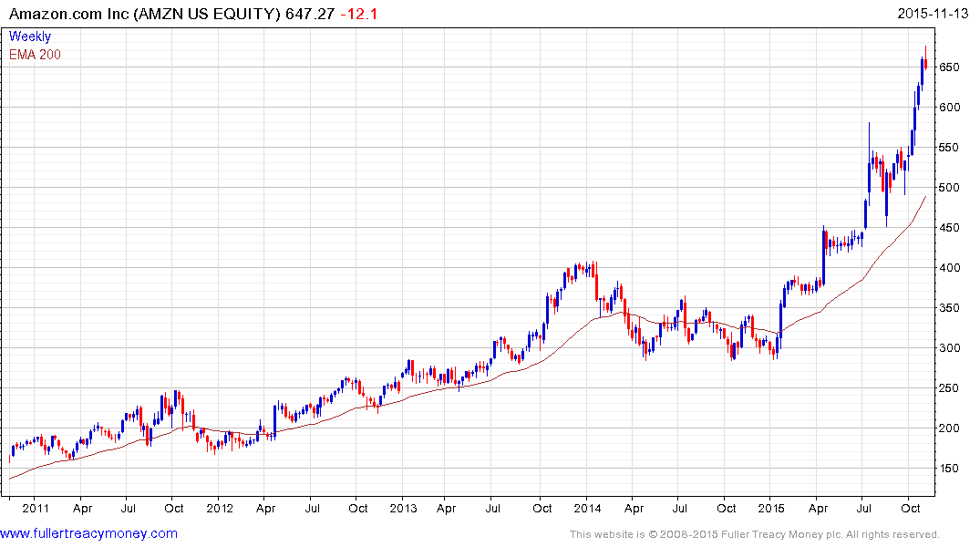Open the www.fullertreacymoney.com link
The width and height of the screenshot is (980, 547).
tap(88, 533)
